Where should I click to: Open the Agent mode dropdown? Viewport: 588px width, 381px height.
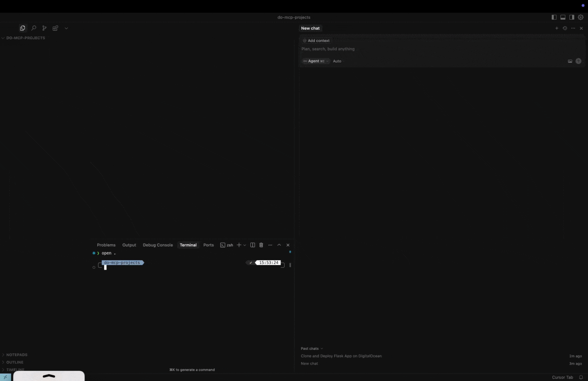point(316,61)
